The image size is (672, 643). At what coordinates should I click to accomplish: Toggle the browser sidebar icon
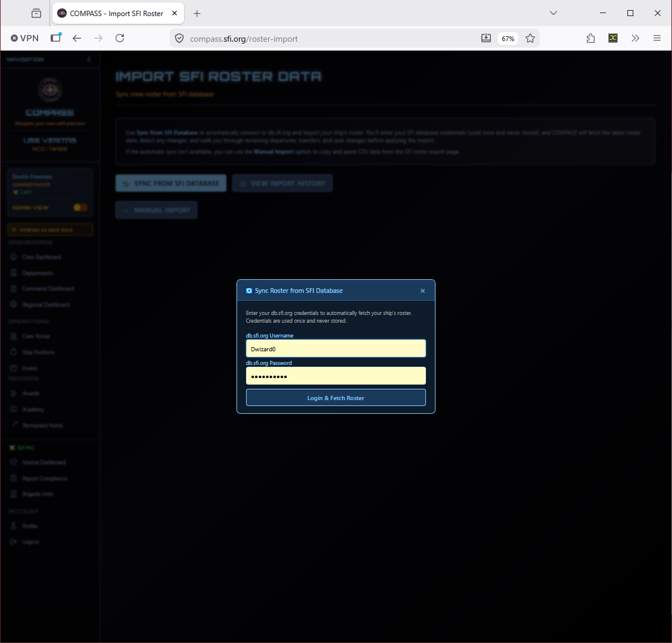tap(56, 38)
